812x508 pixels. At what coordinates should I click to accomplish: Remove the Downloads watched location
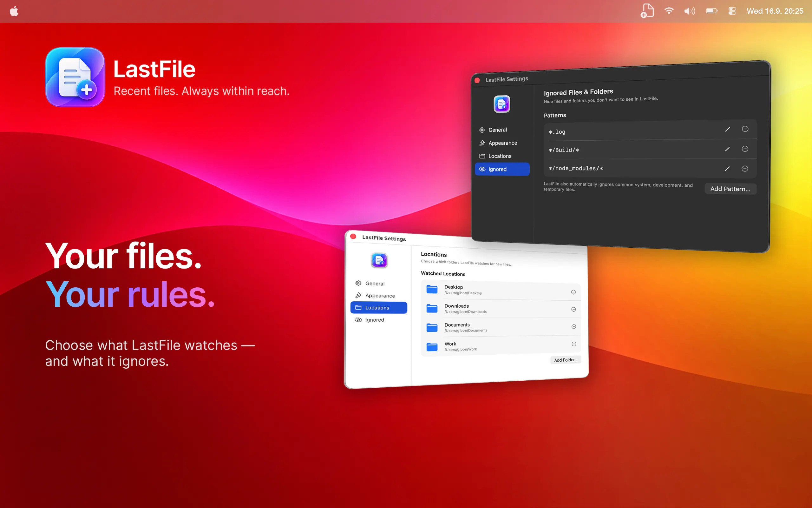coord(573,309)
